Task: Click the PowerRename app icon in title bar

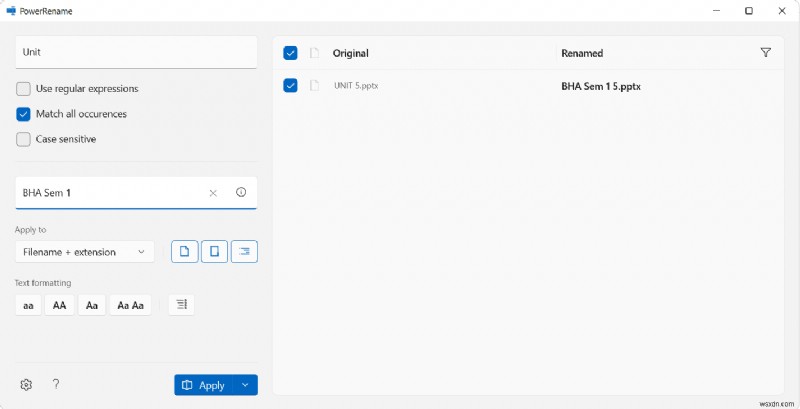Action: (x=11, y=11)
